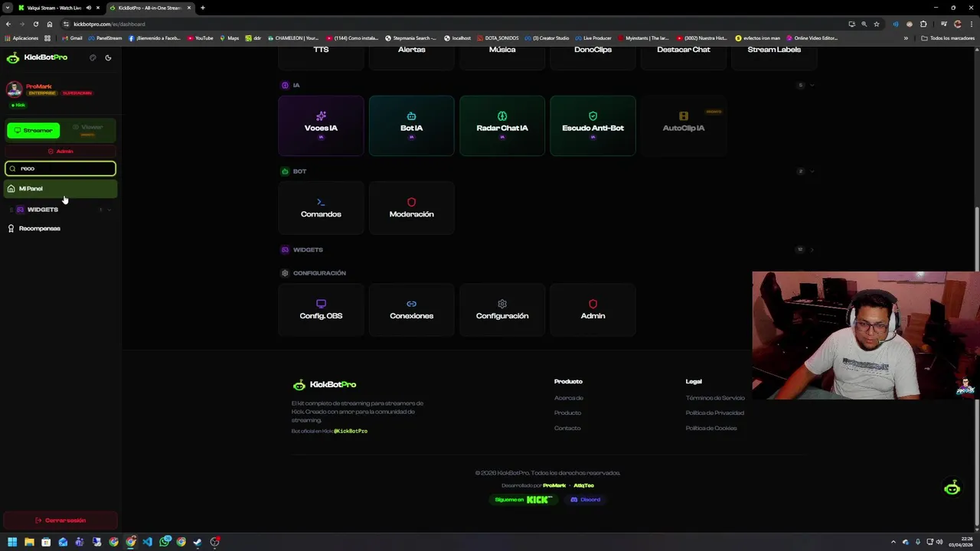The image size is (980, 551).
Task: Click Cerrar sesión to log out
Action: pos(60,520)
